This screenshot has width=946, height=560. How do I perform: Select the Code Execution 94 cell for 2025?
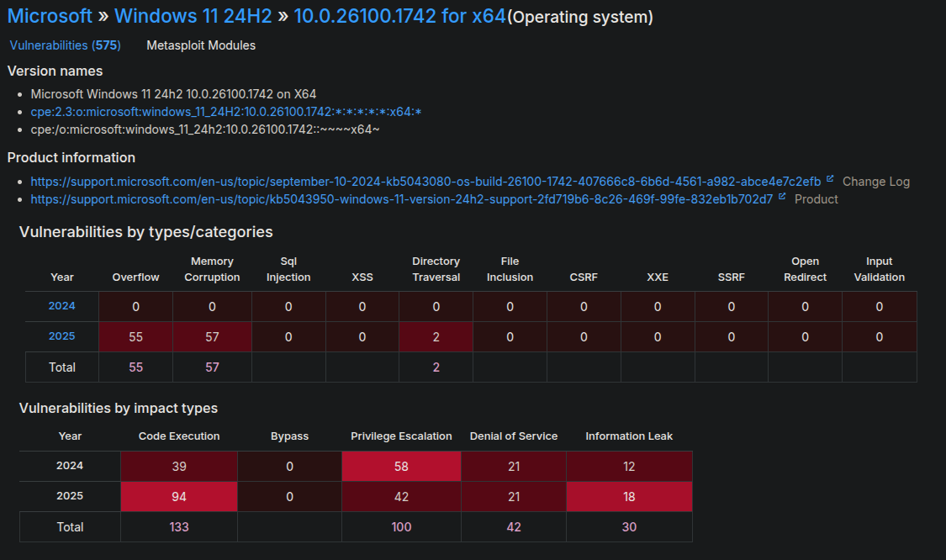(178, 496)
